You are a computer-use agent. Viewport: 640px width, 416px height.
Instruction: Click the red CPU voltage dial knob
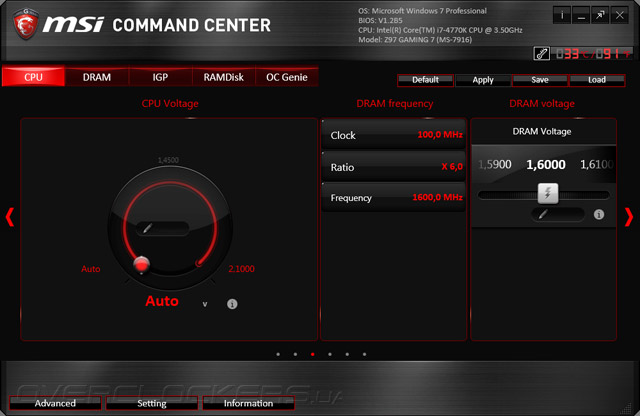pos(142,265)
